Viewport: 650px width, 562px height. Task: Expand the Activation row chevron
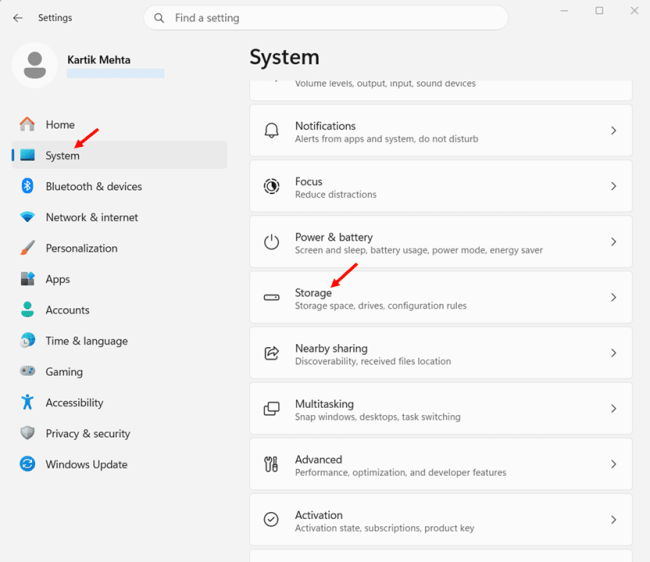click(x=614, y=519)
